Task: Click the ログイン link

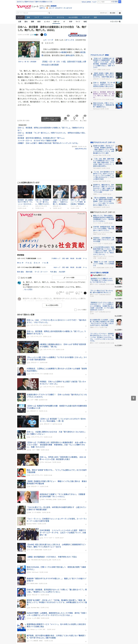Action: (x=42, y=8)
